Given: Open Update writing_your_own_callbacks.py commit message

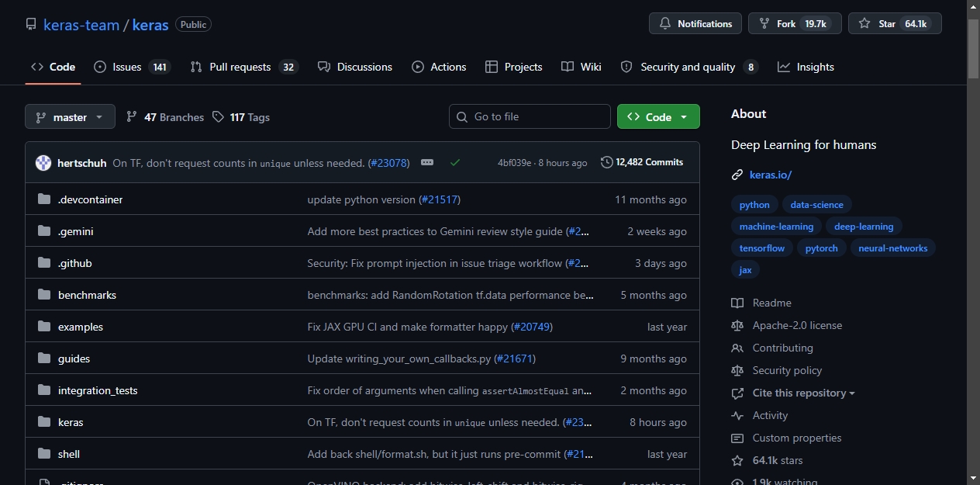Looking at the screenshot, I should pyautogui.click(x=399, y=359).
